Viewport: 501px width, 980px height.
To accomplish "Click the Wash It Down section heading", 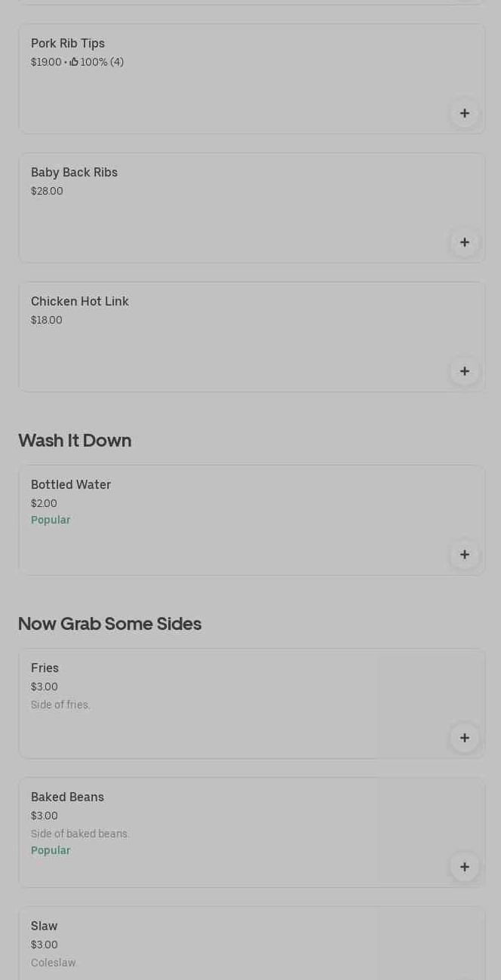I will pyautogui.click(x=75, y=441).
